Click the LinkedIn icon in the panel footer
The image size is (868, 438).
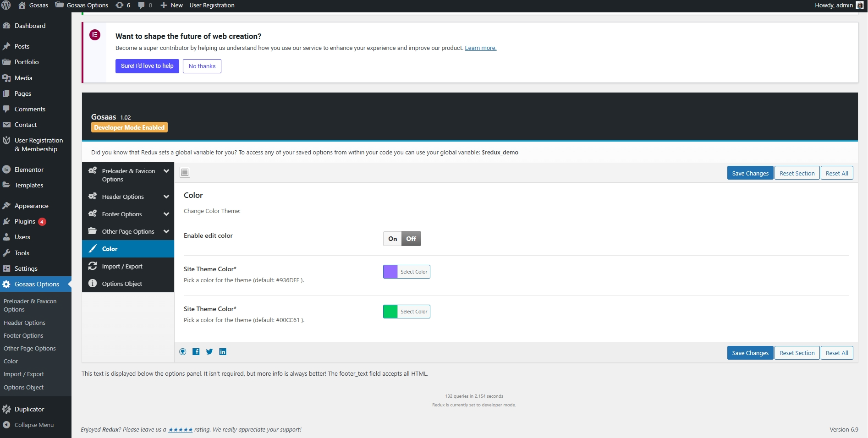(223, 352)
